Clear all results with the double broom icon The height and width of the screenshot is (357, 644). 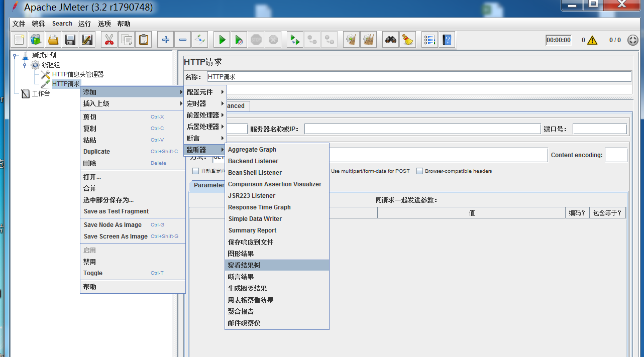368,40
